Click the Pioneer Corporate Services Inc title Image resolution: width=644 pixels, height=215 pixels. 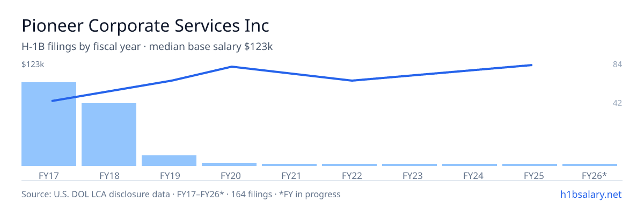145,25
